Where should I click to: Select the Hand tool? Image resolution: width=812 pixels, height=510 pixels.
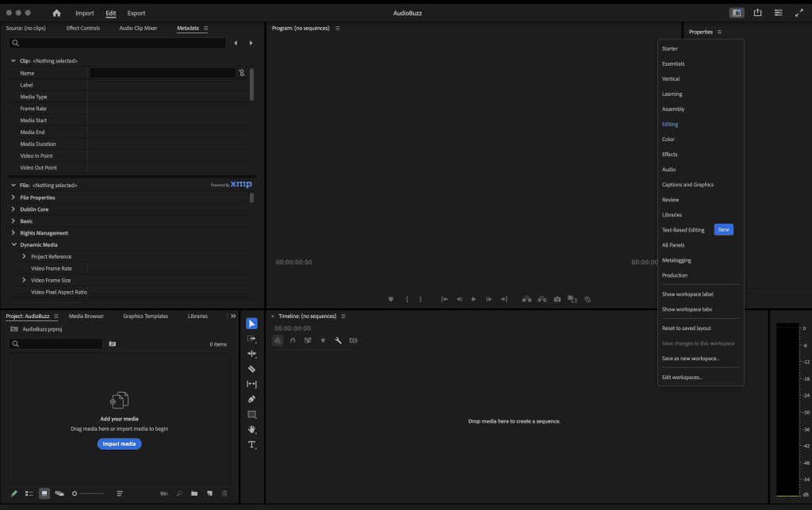(252, 429)
